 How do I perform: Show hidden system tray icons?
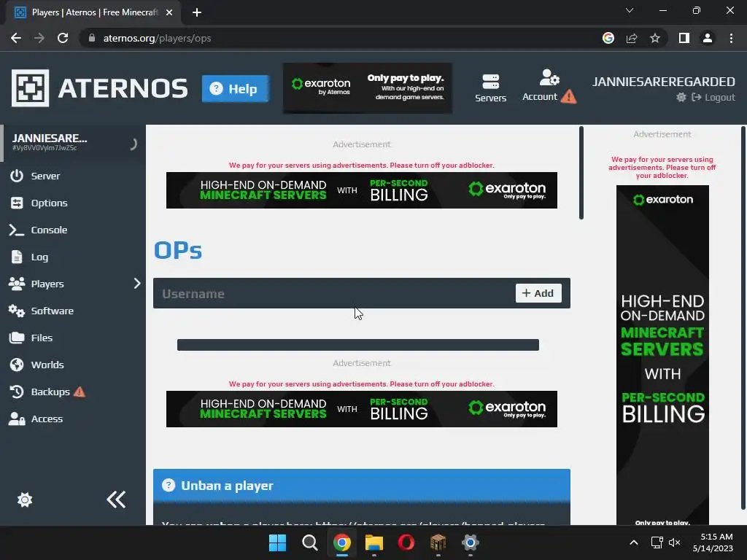[x=634, y=542]
